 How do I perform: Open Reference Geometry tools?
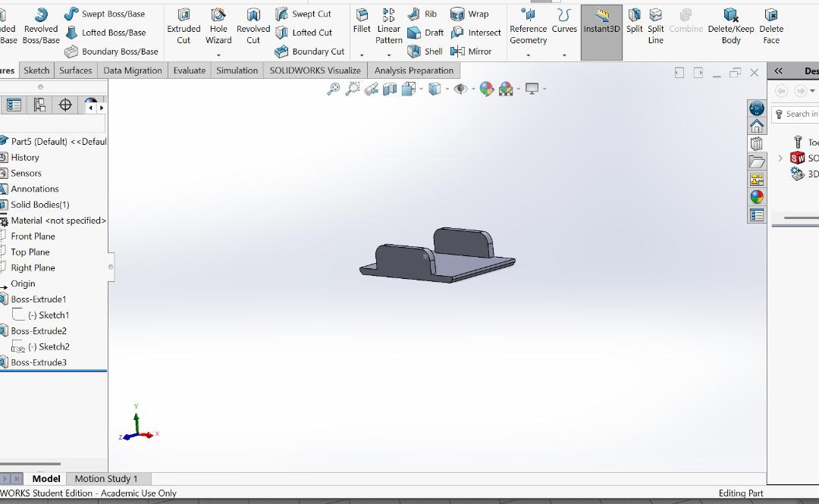528,26
